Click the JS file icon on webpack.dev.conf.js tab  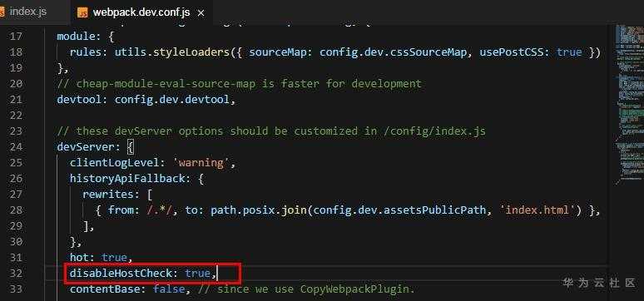tap(82, 13)
